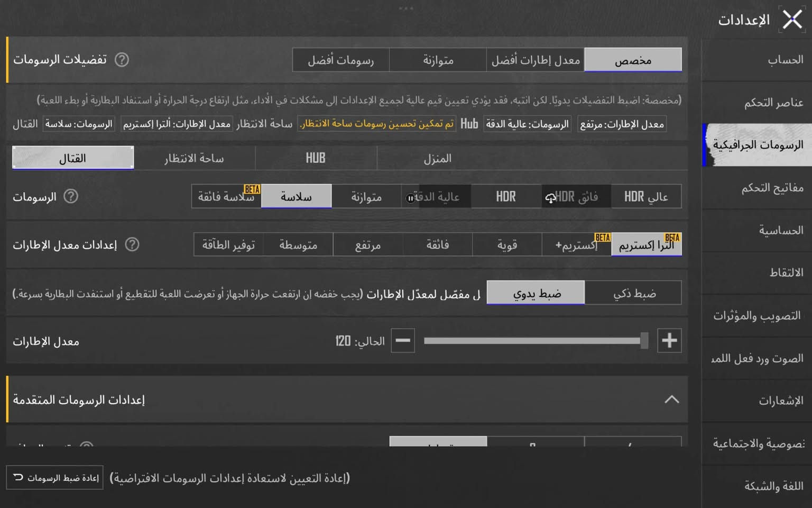
Task: Open الحساب settings section
Action: tap(757, 60)
